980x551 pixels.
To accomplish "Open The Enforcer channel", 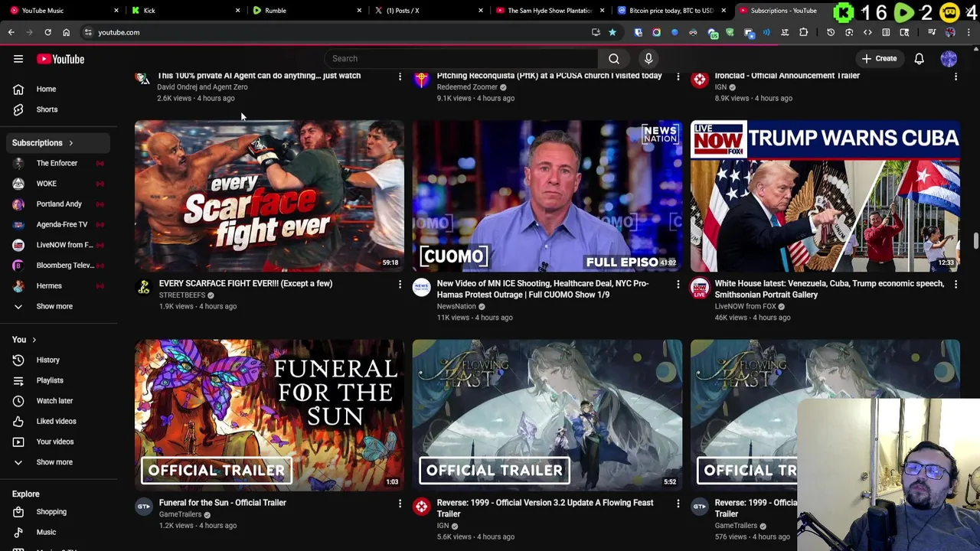I will tap(57, 163).
